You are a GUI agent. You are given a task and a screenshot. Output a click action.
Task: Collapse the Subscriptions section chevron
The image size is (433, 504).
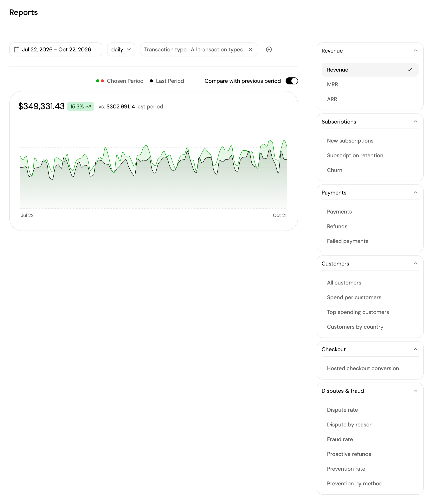(415, 122)
